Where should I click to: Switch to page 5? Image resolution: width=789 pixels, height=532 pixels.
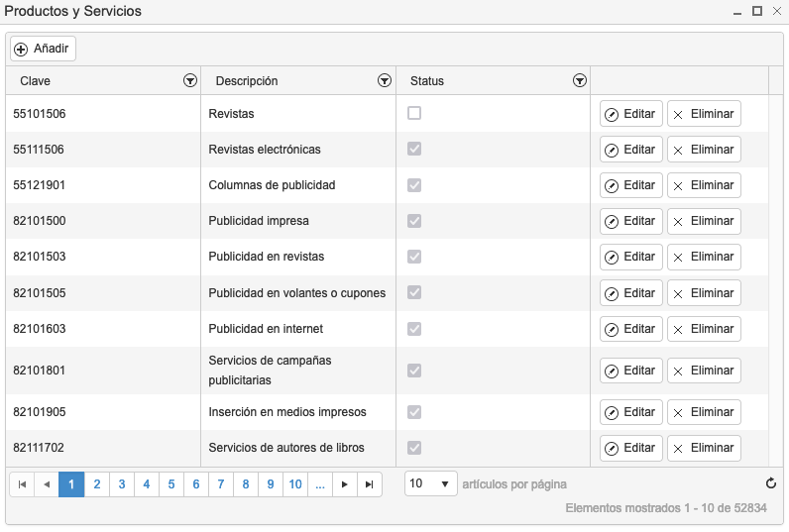[x=171, y=484]
